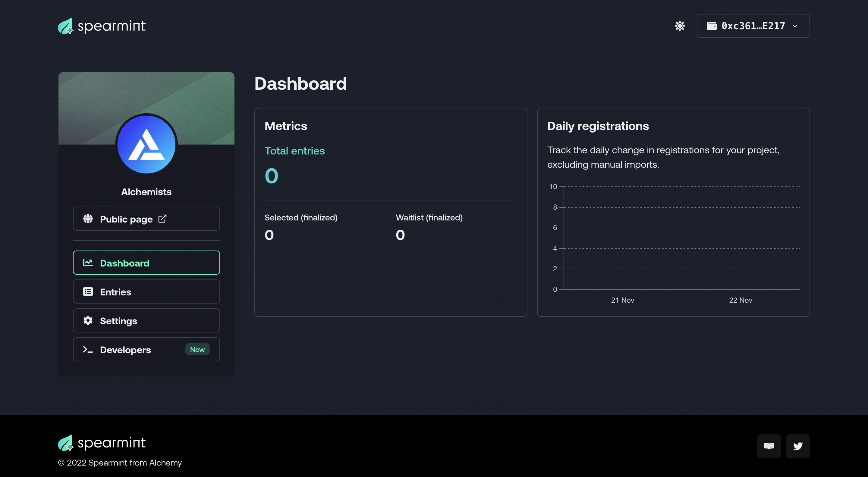Expand the chevron next to the wallet address
The width and height of the screenshot is (868, 477).
coord(795,26)
